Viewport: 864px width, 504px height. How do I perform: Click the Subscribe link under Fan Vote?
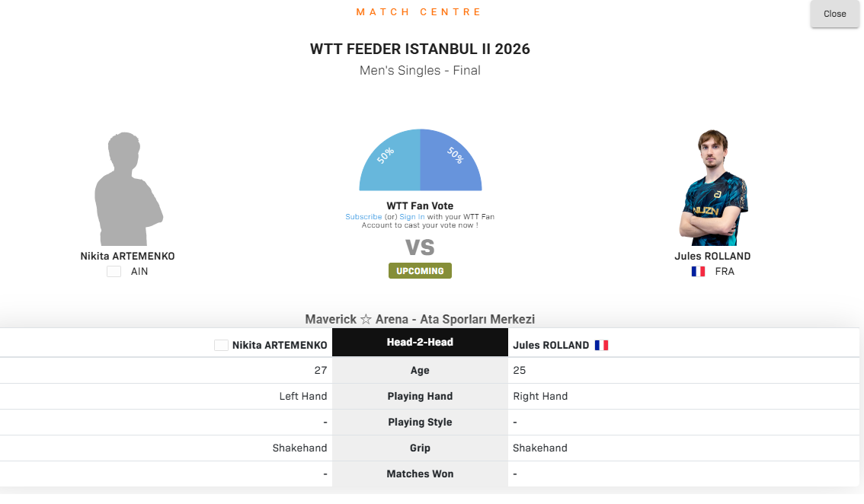pos(363,217)
